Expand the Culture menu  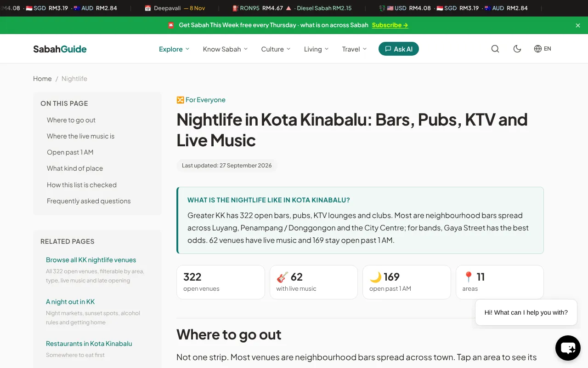(x=276, y=49)
